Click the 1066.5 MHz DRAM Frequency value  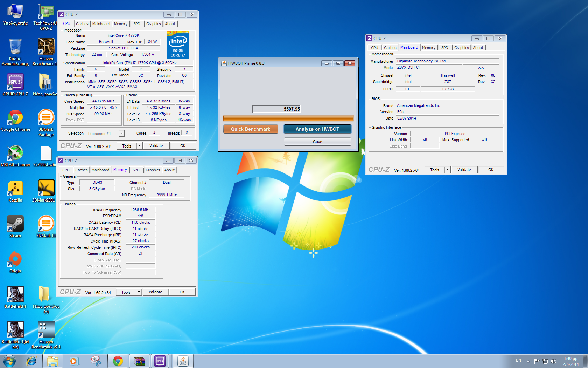(x=141, y=210)
